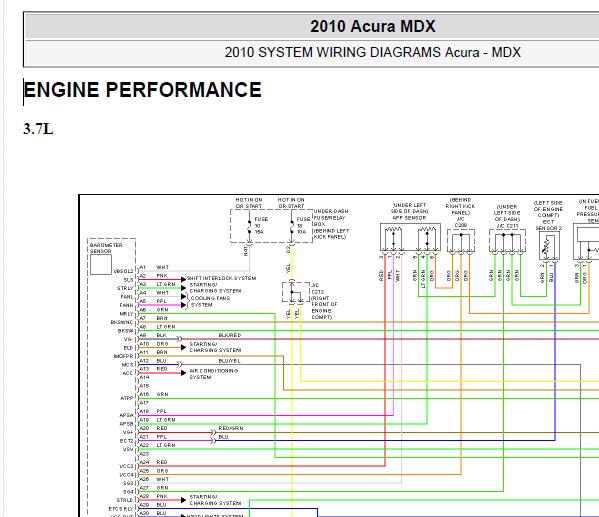Click the 'ELD' signal name
The height and width of the screenshot is (517, 599).
pyautogui.click(x=128, y=348)
